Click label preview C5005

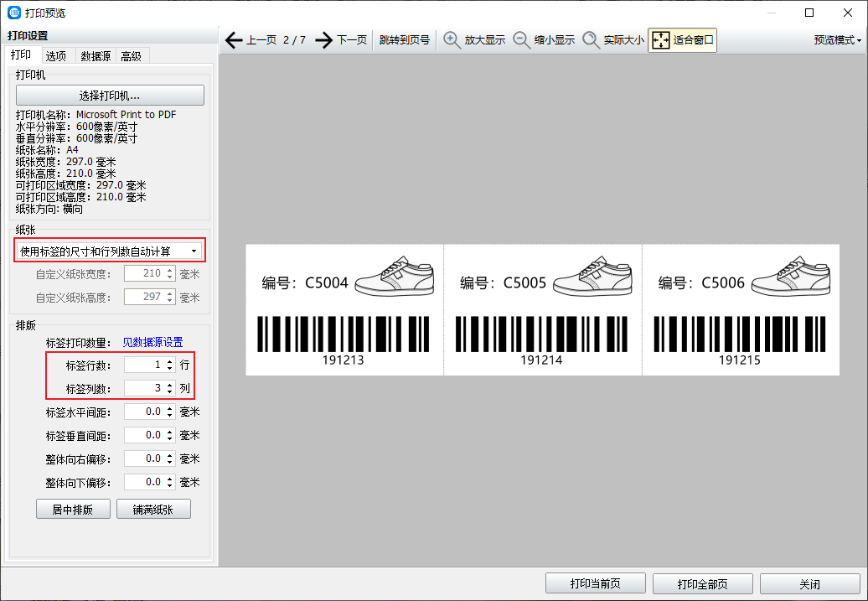pyautogui.click(x=543, y=309)
